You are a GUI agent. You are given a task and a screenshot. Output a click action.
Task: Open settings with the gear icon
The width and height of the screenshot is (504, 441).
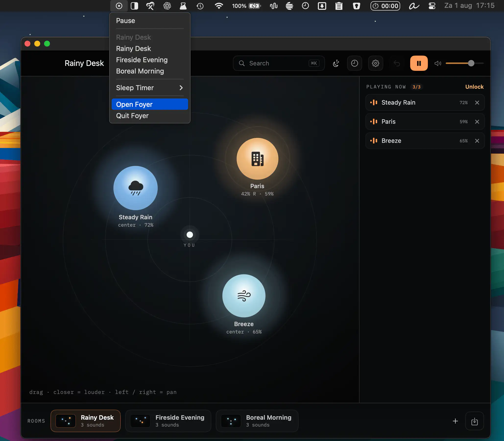(375, 63)
